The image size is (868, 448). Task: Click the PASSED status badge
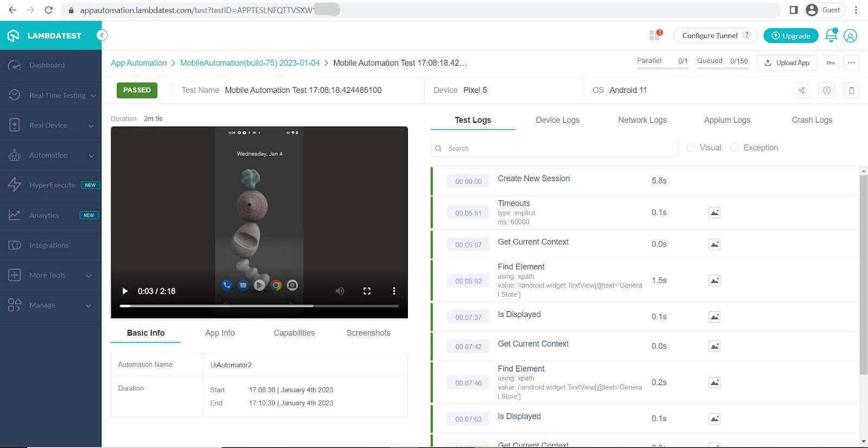pyautogui.click(x=137, y=90)
